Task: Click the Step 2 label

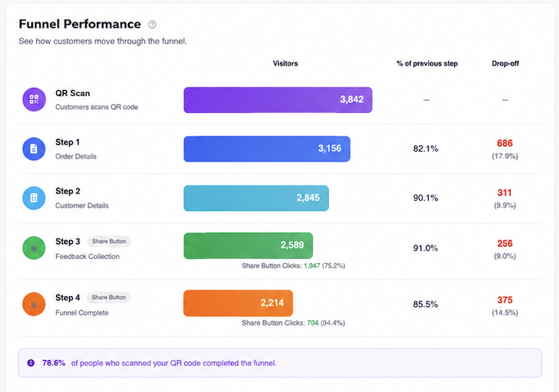Action: point(68,191)
